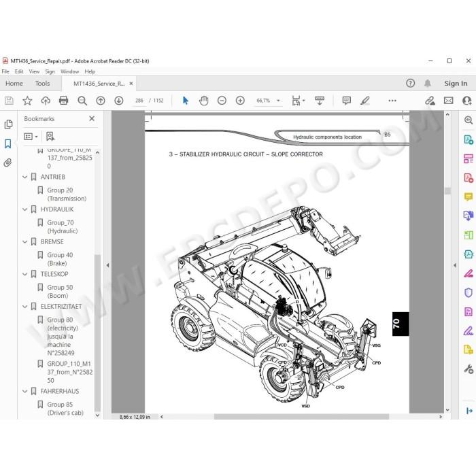Screen dimensions: 476x476
Task: Open Export PDF tool in right pane
Action: tap(468, 139)
